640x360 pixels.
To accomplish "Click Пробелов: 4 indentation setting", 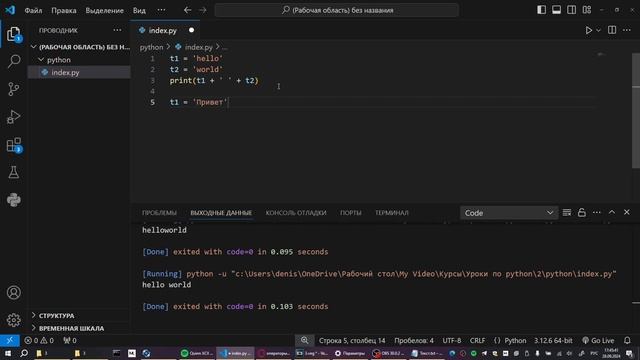I will pyautogui.click(x=414, y=340).
